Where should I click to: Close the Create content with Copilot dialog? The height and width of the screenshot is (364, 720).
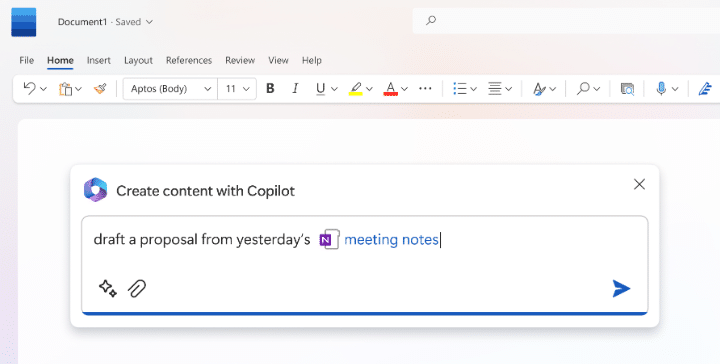(639, 184)
